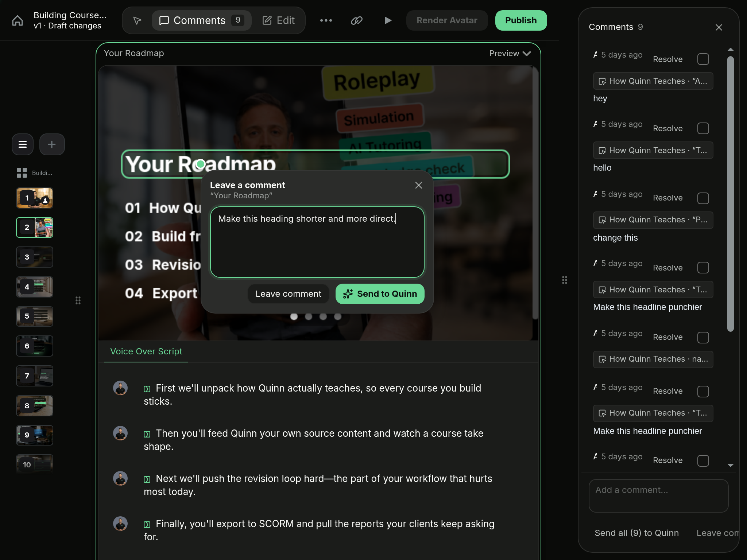Switch to Comments mode tab
This screenshot has height=560, width=747.
pyautogui.click(x=201, y=20)
